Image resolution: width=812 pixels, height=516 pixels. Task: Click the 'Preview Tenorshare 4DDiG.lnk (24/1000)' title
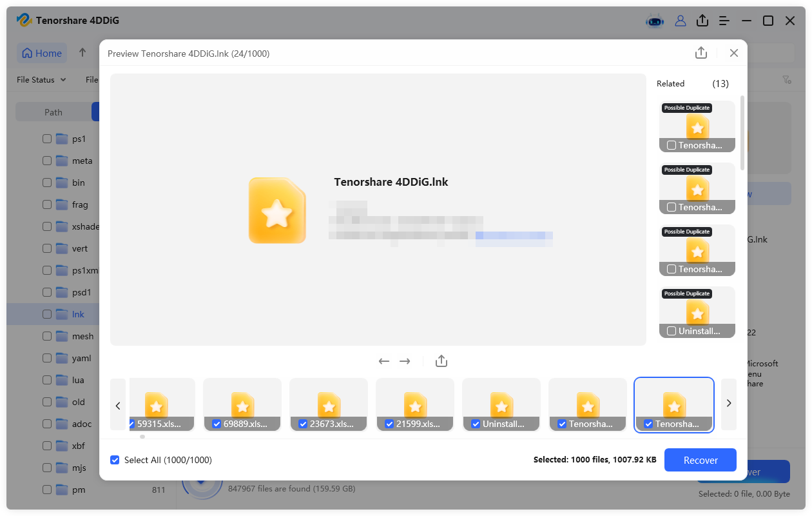pos(188,54)
